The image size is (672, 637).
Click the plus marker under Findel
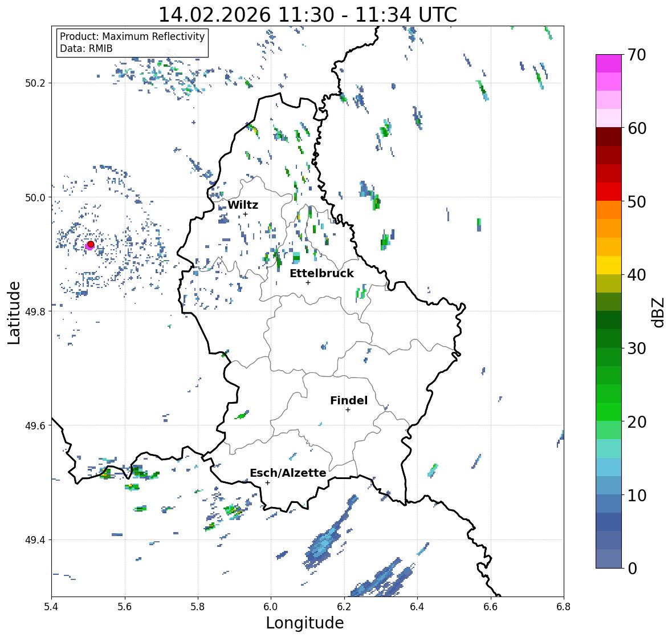[348, 410]
